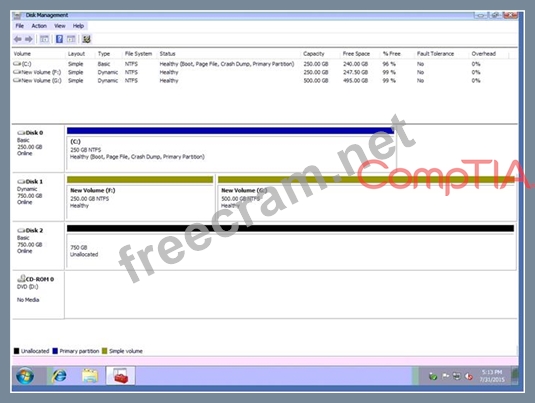Screen dimensions: 535x403
Task: Click the Back arrow toolbar icon
Action: coord(18,39)
